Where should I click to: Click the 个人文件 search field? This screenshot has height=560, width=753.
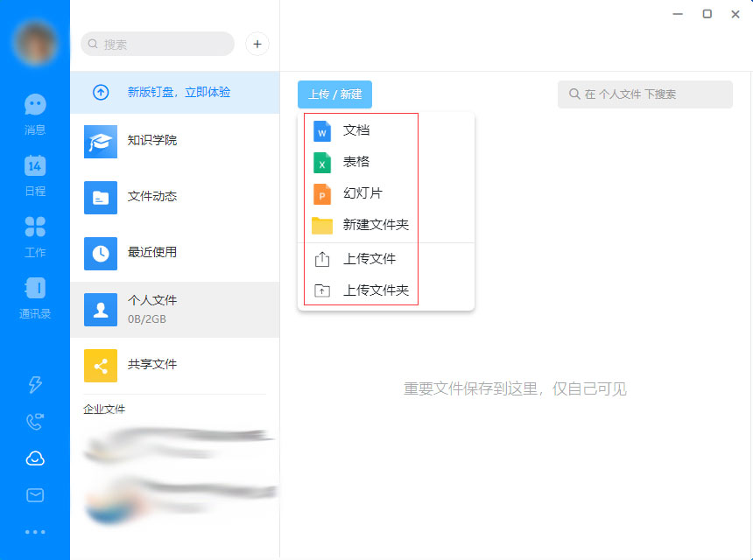(x=645, y=94)
